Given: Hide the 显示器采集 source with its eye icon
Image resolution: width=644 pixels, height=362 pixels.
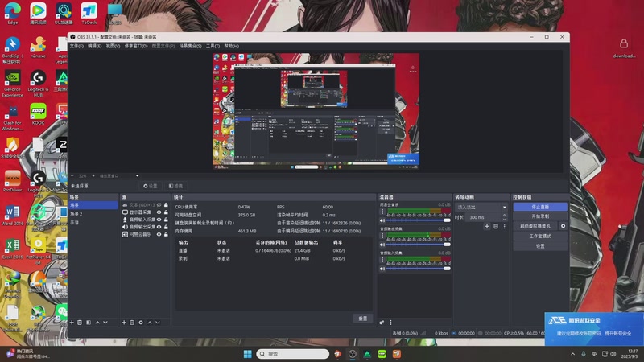Looking at the screenshot, I should pyautogui.click(x=159, y=212).
